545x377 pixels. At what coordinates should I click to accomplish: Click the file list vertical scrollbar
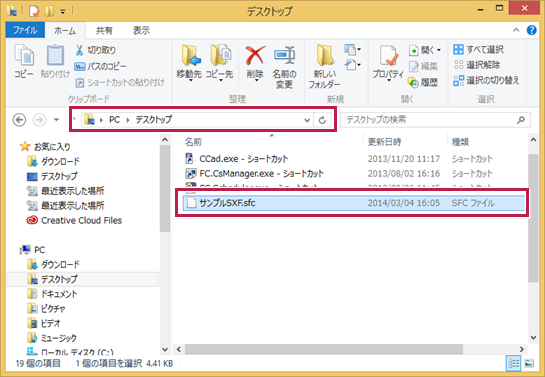(x=534, y=218)
